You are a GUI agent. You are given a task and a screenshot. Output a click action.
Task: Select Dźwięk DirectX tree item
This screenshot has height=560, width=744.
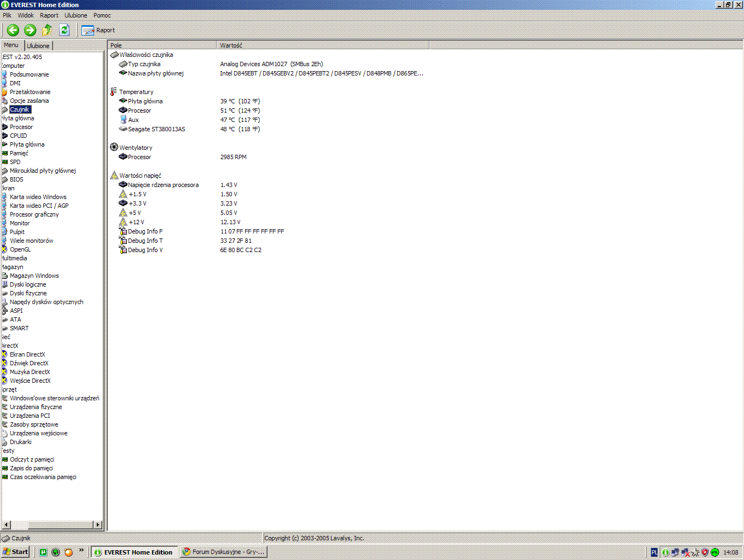point(29,363)
